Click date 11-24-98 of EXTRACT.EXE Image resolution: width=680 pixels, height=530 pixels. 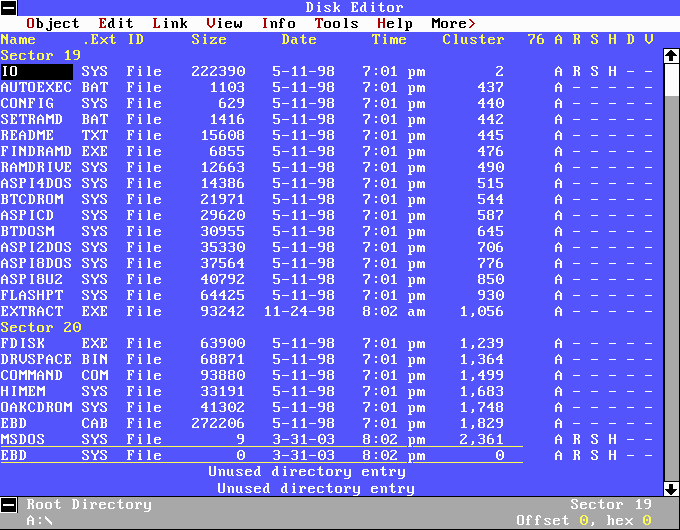(299, 311)
